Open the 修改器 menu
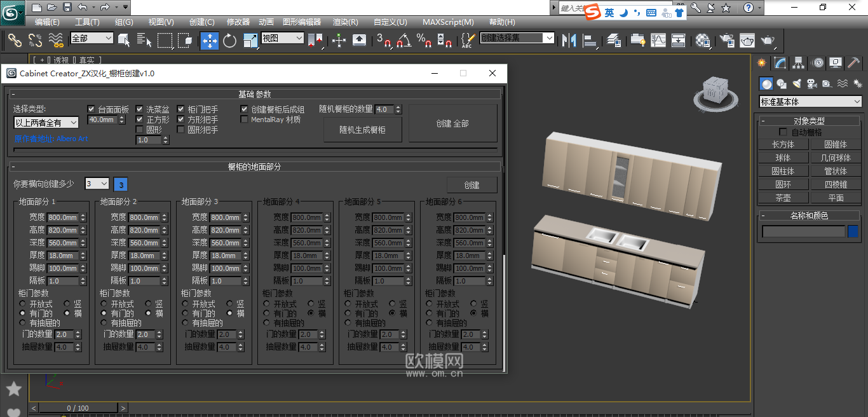Viewport: 868px width, 417px height. click(238, 22)
